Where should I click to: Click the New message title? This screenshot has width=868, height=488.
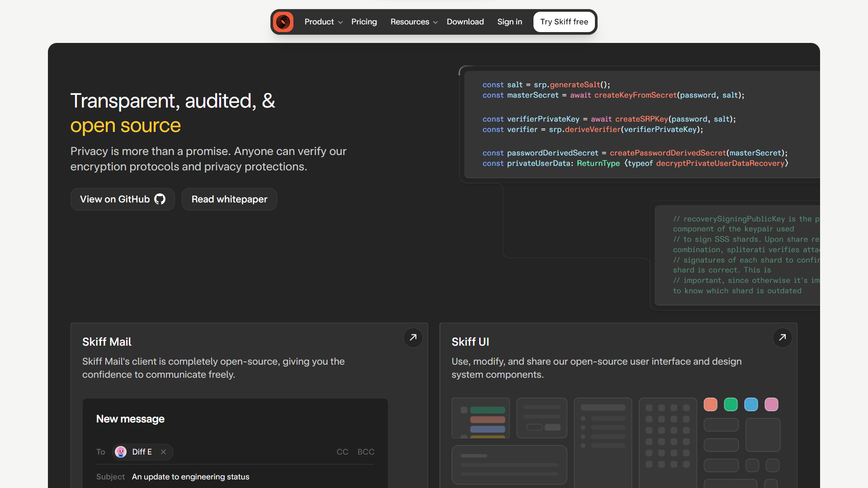130,419
